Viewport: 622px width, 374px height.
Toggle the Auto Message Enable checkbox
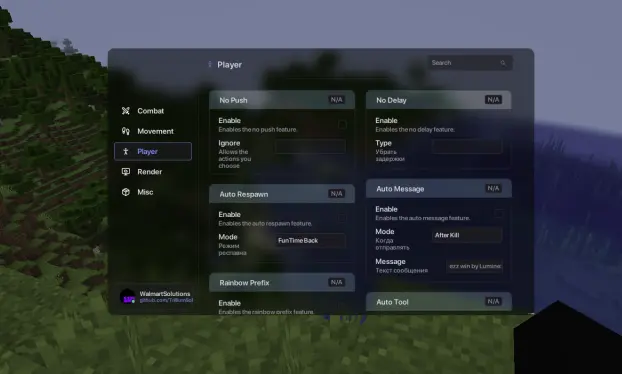(499, 213)
